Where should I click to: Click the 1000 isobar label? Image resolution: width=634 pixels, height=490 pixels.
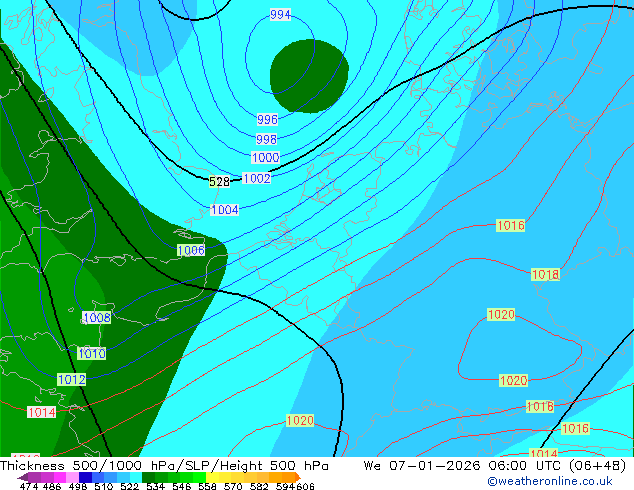tap(265, 158)
